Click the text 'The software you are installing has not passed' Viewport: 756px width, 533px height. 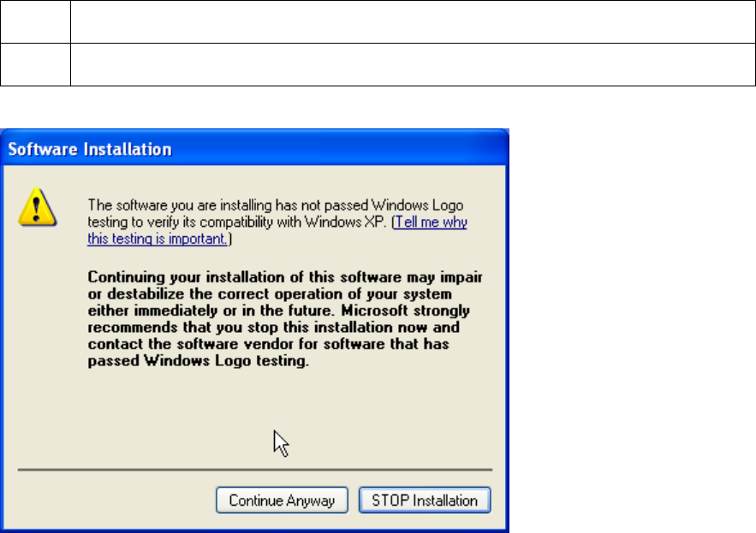[x=228, y=205]
